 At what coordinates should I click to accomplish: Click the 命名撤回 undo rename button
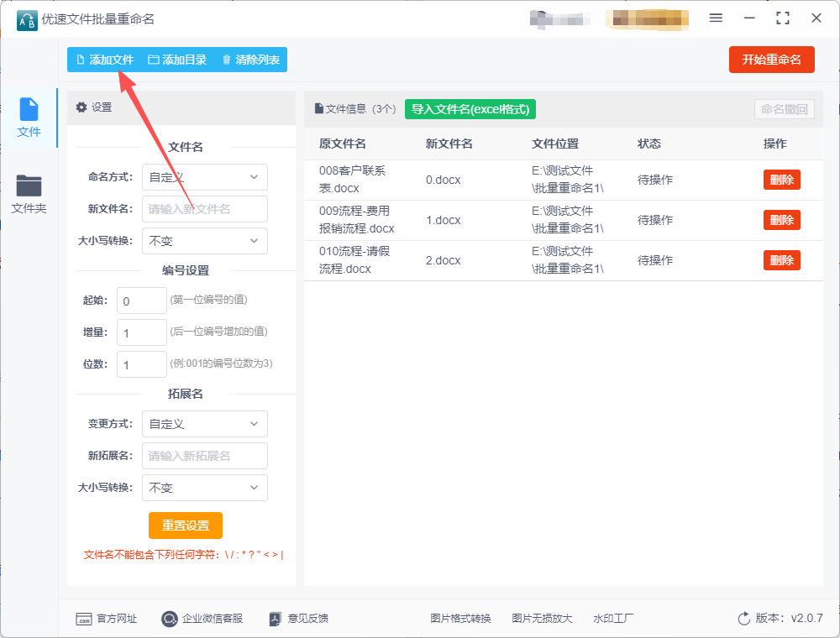click(x=785, y=109)
